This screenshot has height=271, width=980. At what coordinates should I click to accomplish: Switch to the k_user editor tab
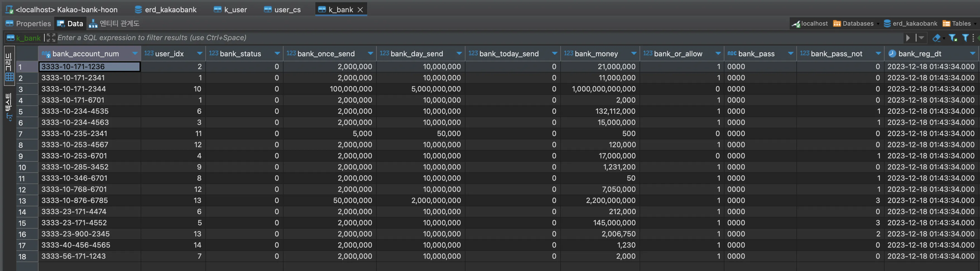pyautogui.click(x=230, y=9)
